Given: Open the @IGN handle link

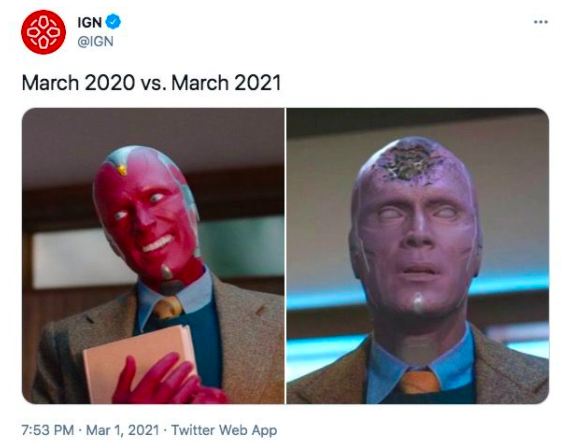Looking at the screenshot, I should click(95, 41).
